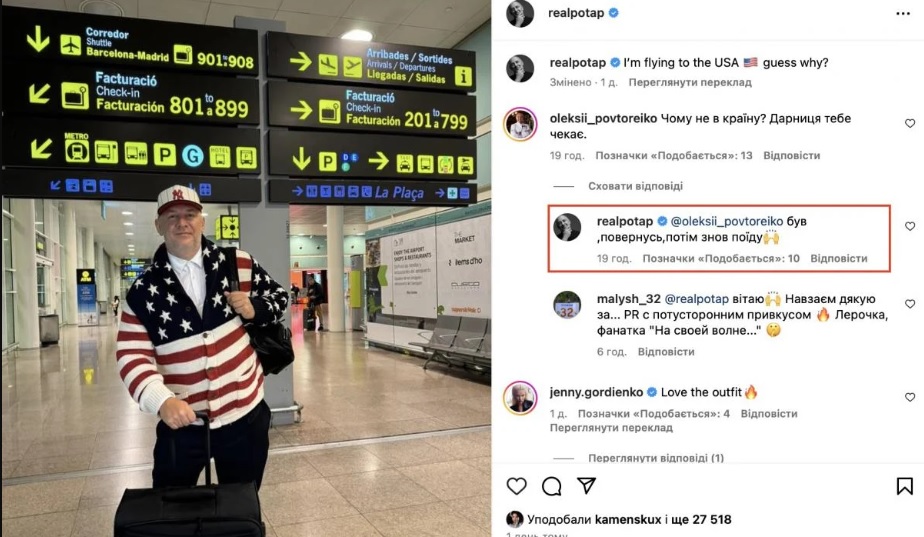Expand 'Переглянути відповіді (1)' under jenny's comment
Image resolution: width=924 pixels, height=537 pixels.
coord(656,458)
